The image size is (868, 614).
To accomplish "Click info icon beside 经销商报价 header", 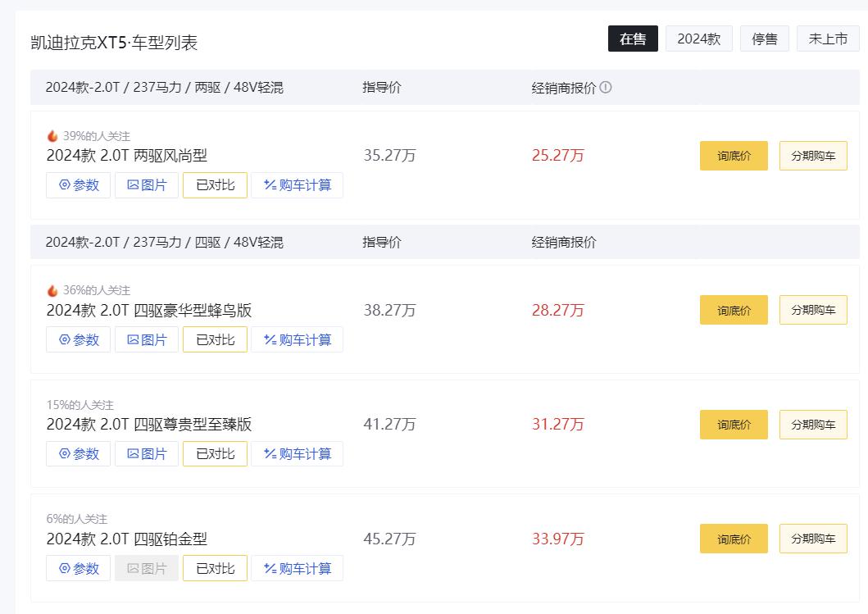I will tap(606, 88).
